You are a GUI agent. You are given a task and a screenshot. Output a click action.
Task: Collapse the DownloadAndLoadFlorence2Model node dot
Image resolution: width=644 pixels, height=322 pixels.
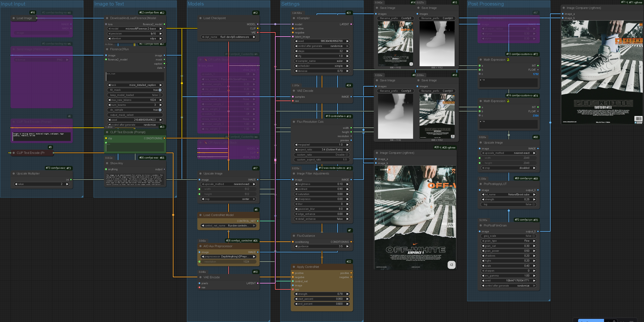[107, 18]
